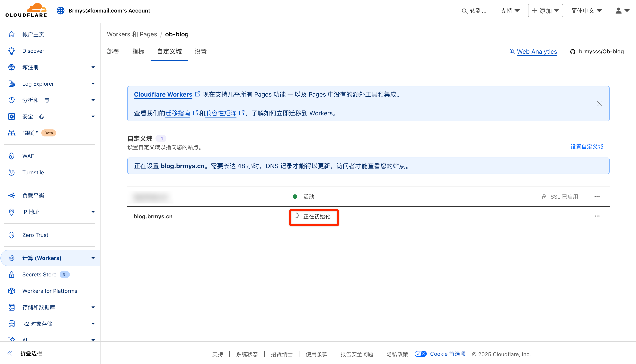The height and width of the screenshot is (364, 636).
Task: Expand the IP 地址 sidebar section
Action: 93,212
